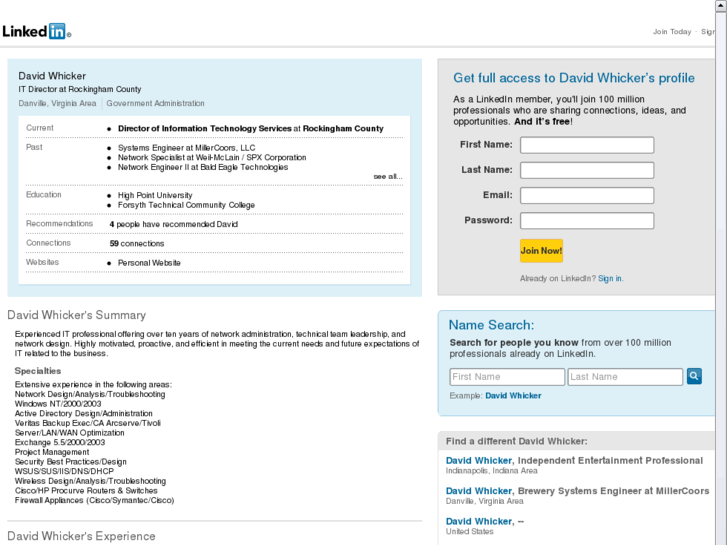Click Get full access to profile heading

[574, 78]
